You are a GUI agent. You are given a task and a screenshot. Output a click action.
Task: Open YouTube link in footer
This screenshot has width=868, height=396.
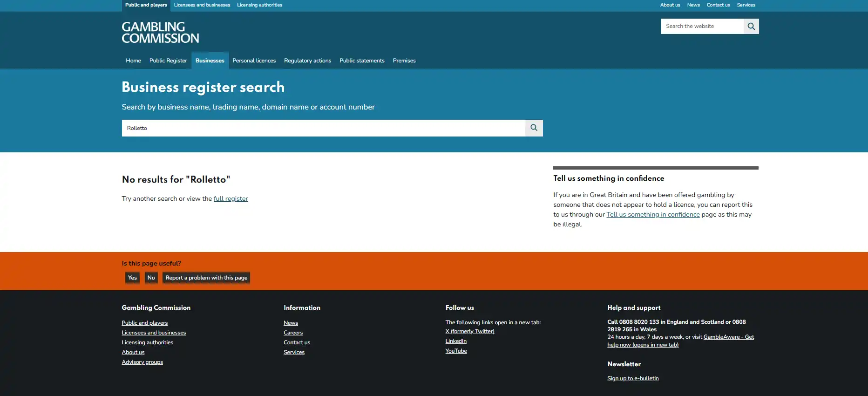[x=456, y=351]
